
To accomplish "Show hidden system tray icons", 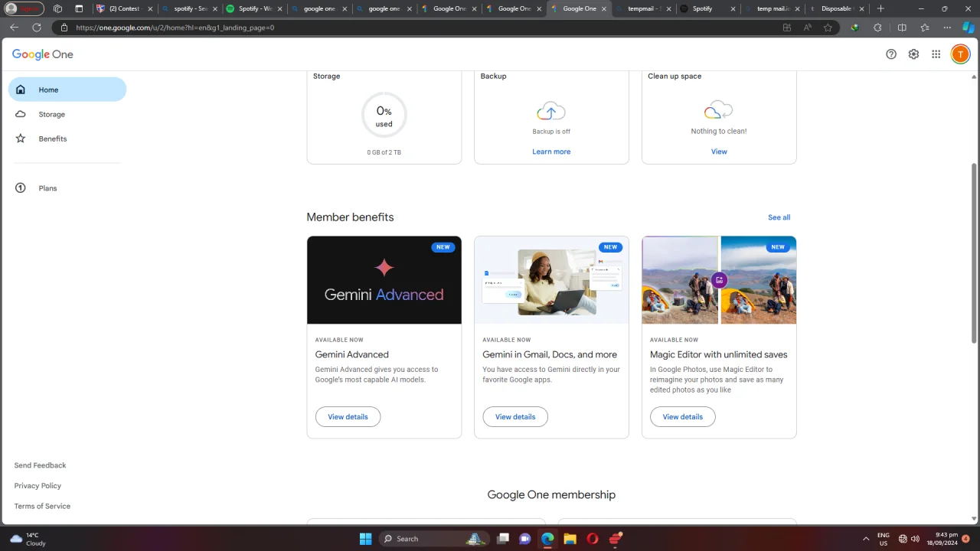I will point(866,539).
